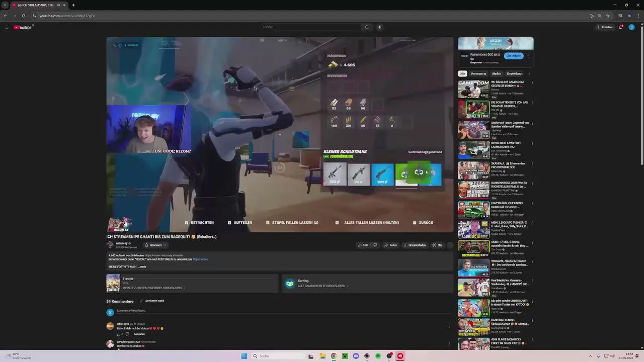Start voice search with the microphone icon

pyautogui.click(x=380, y=27)
